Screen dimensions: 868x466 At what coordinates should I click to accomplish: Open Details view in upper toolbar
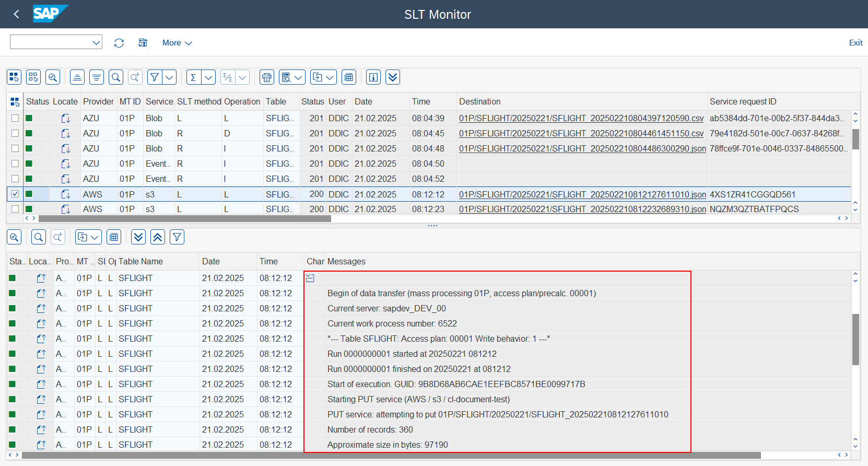(53, 77)
